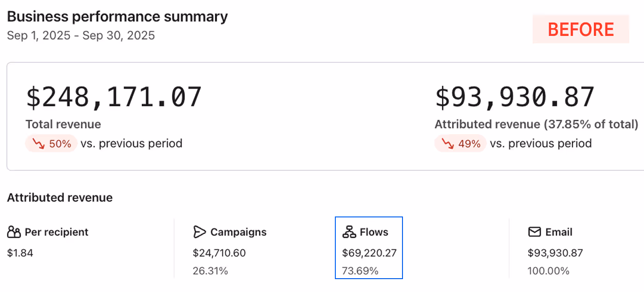Click the downward trend arrow beside 50%
644x292 pixels.
[x=38, y=143]
